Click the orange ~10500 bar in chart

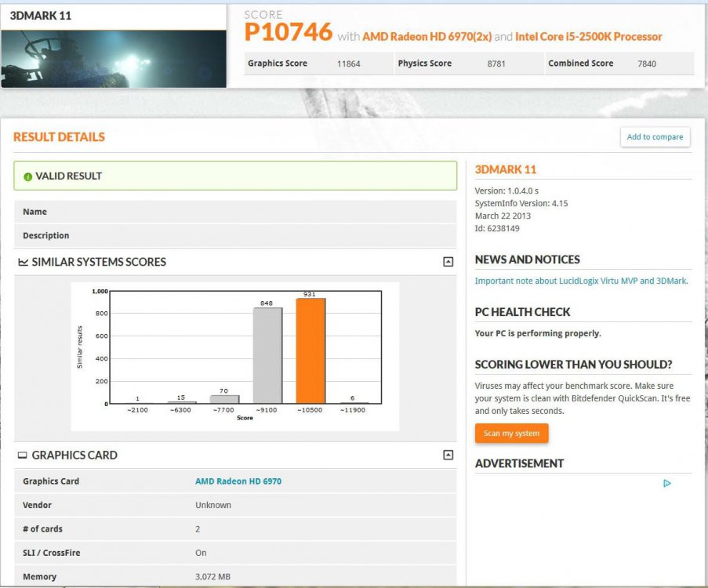click(310, 351)
